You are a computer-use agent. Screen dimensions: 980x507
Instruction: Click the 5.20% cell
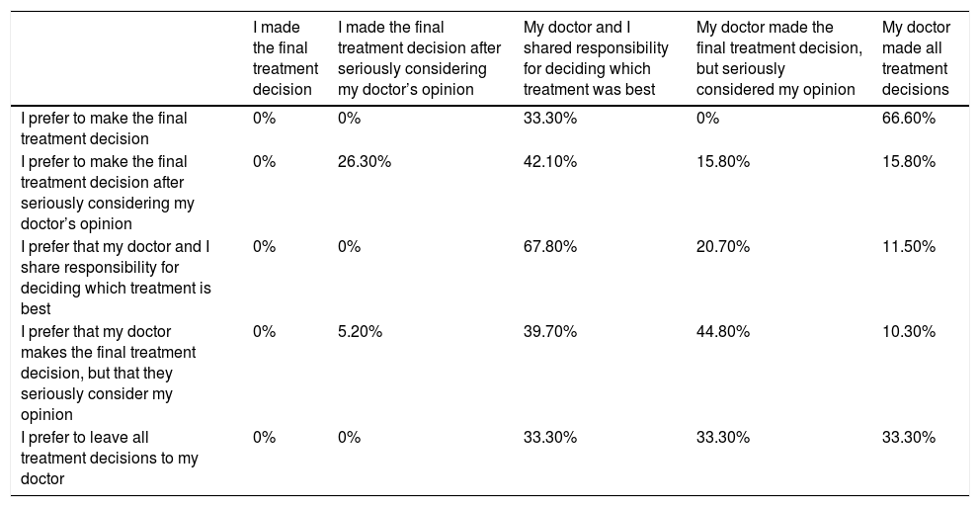point(360,331)
